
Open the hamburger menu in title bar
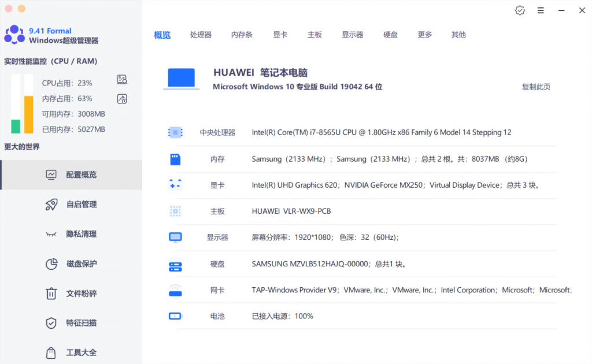tap(541, 10)
